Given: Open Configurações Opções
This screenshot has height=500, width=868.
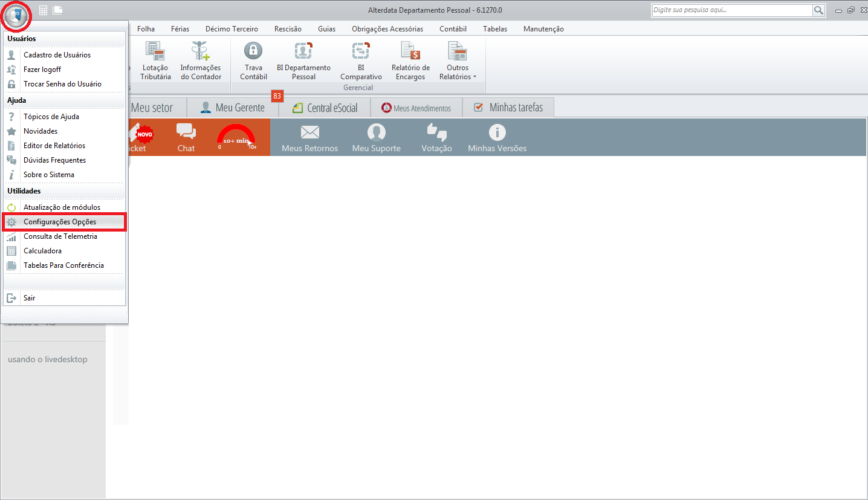Looking at the screenshot, I should (x=64, y=222).
